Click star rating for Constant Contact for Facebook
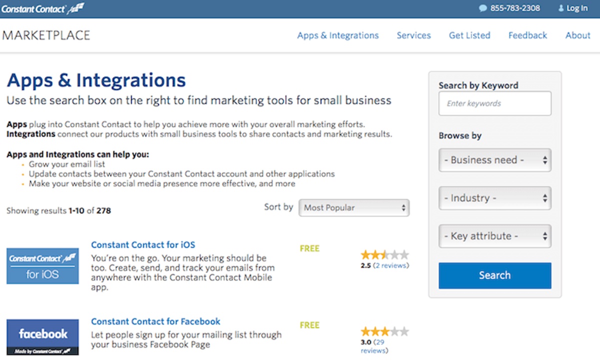Screen dimensions: 600x364 [x=384, y=331]
